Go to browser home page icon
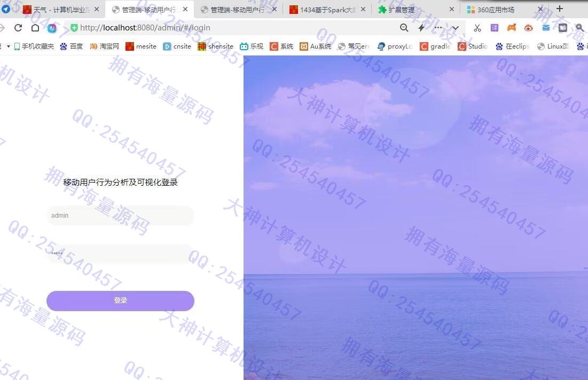This screenshot has height=380, width=588. click(x=35, y=28)
